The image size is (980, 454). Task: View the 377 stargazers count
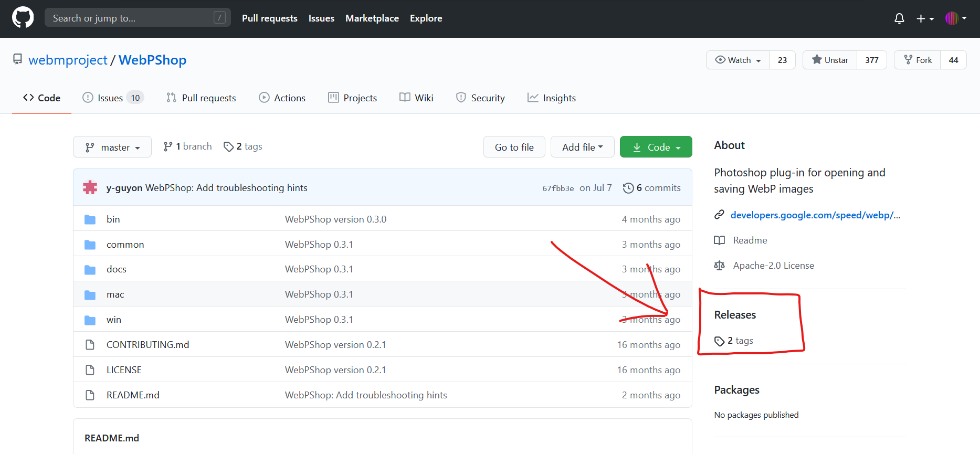[x=872, y=60]
